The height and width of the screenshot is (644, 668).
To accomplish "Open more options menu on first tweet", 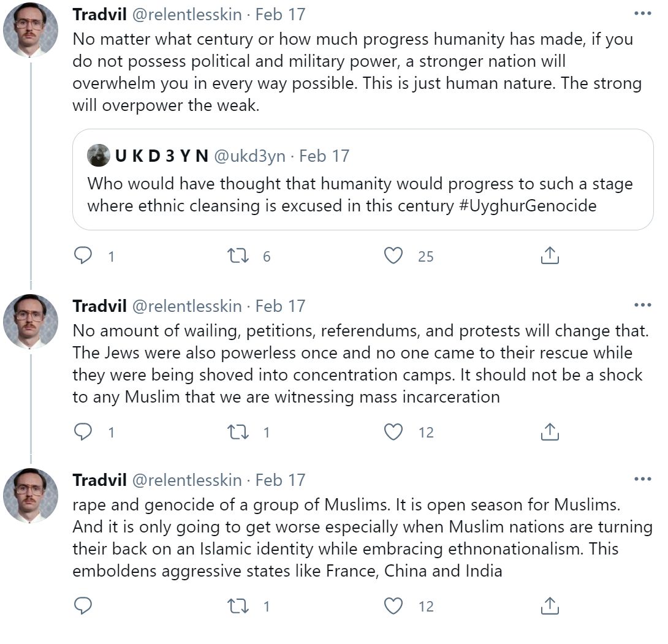I will pos(642,13).
